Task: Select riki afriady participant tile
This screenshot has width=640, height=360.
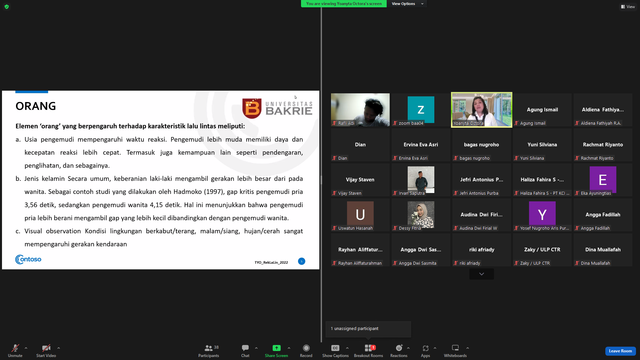Action: click(482, 250)
